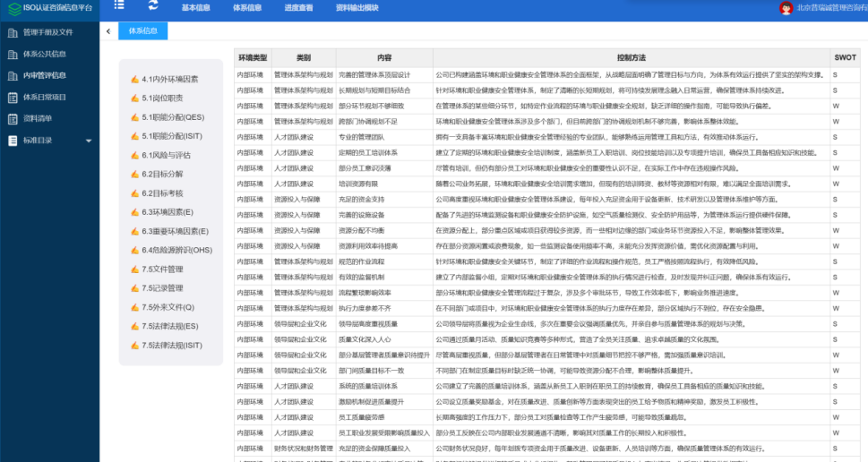Click flame icon beside 4.1内外环境因素
Screen dimensions: 868x462
tap(134, 79)
